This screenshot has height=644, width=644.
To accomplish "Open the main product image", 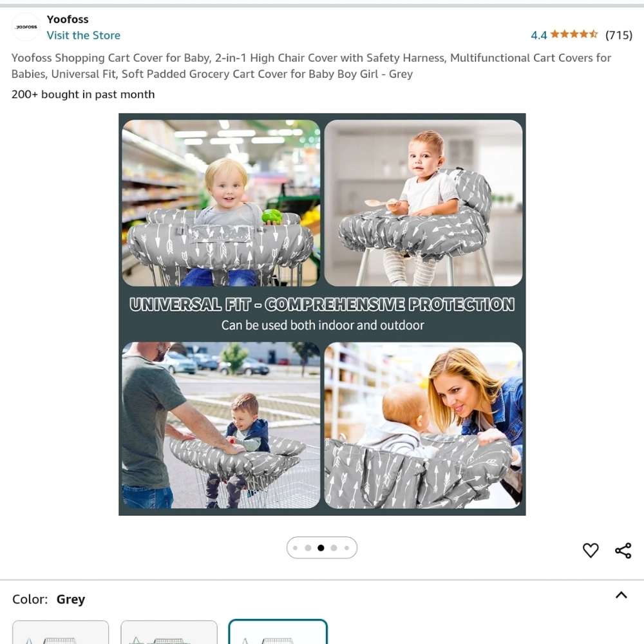I will [x=322, y=314].
